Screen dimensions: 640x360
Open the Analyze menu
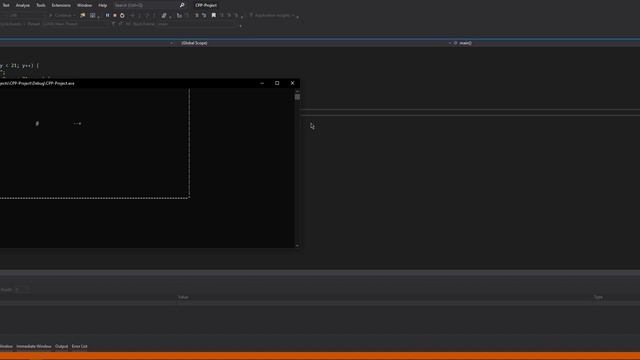[22, 5]
